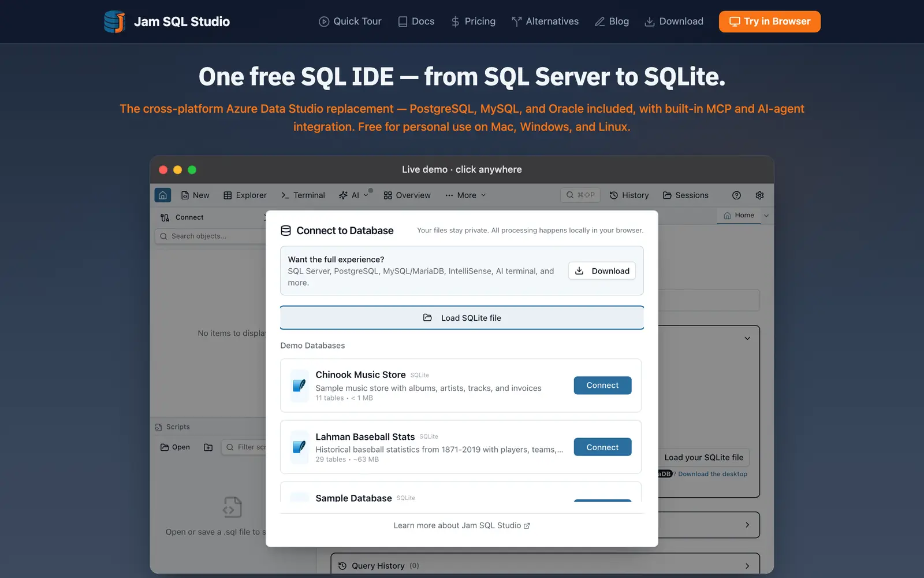Open the Quick Tour page
This screenshot has width=924, height=578.
pyautogui.click(x=350, y=21)
